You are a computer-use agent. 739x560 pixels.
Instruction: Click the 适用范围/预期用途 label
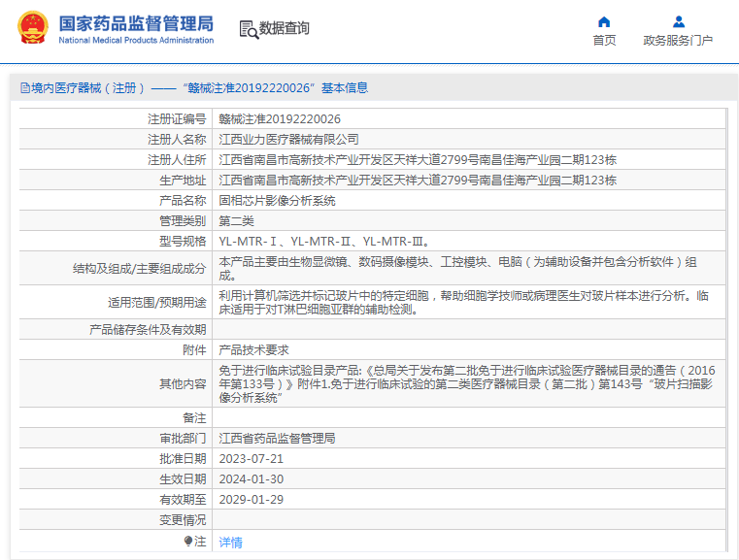pos(157,303)
